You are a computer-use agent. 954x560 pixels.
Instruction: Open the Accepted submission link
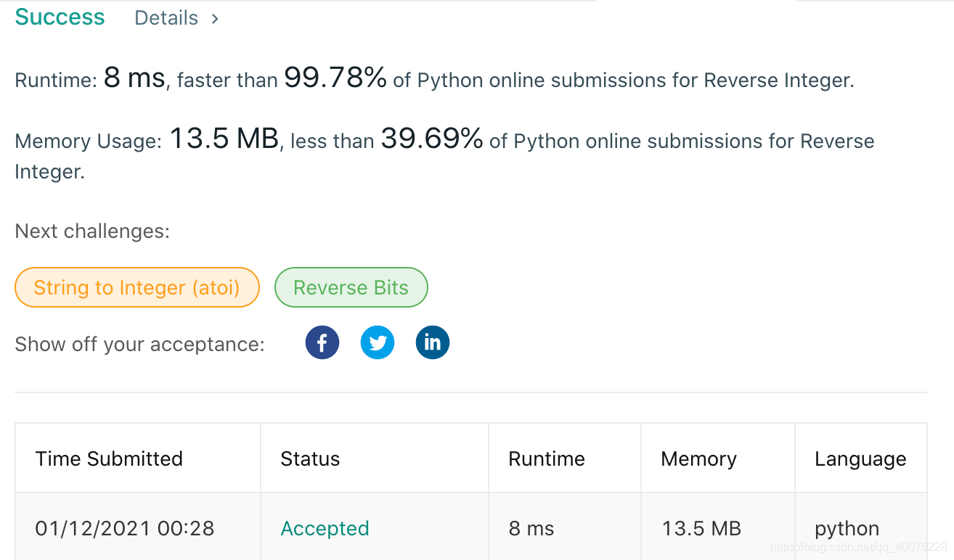(325, 528)
